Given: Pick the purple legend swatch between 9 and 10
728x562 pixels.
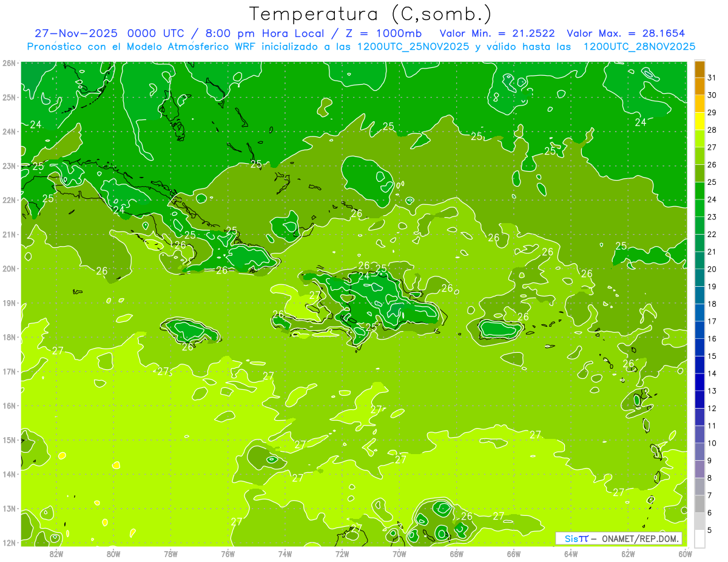Looking at the screenshot, I should coord(699,452).
